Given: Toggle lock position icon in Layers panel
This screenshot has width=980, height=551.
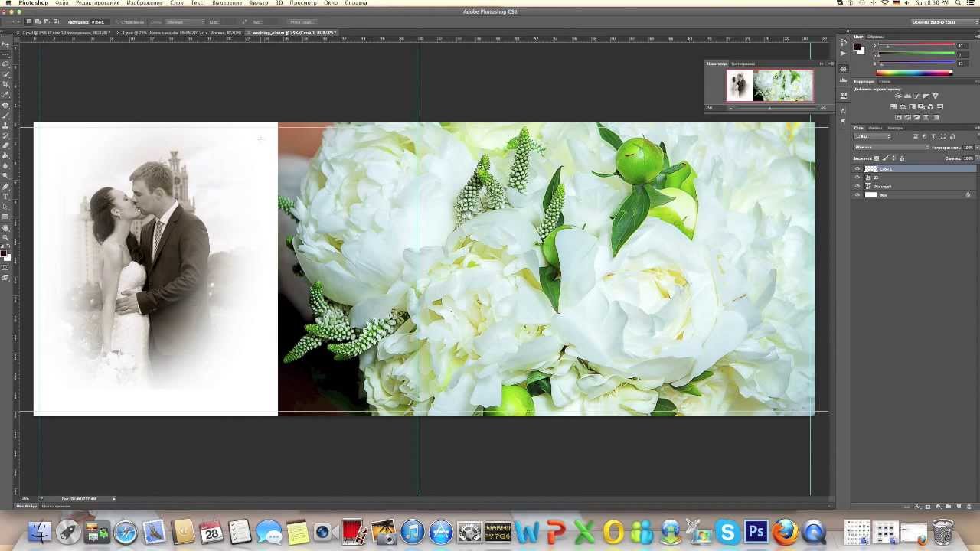Looking at the screenshot, I should (x=893, y=158).
